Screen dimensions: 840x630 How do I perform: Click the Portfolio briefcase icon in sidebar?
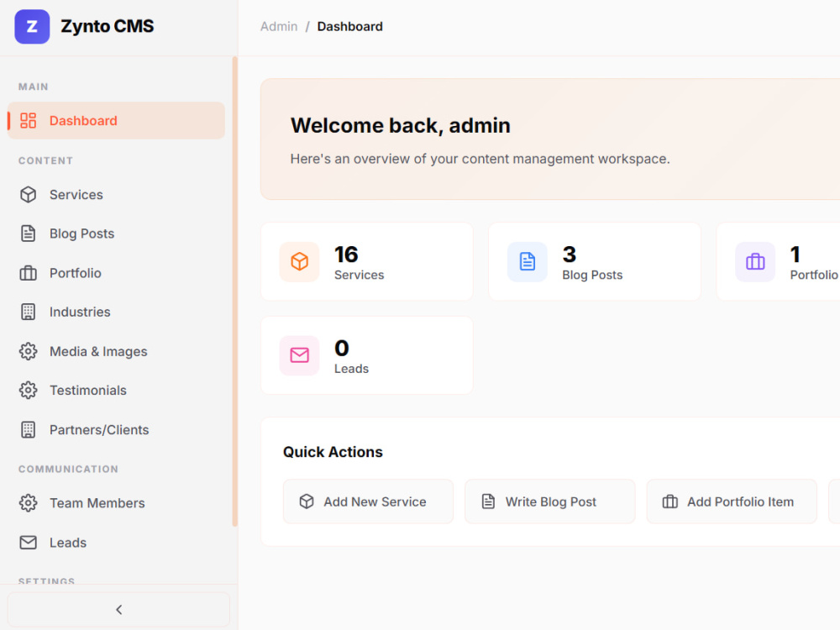click(28, 273)
